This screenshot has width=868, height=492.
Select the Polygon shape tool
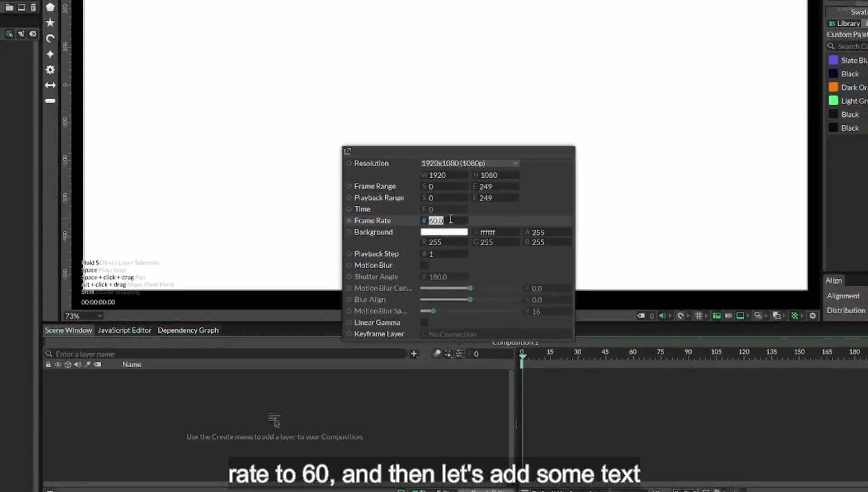coord(50,7)
